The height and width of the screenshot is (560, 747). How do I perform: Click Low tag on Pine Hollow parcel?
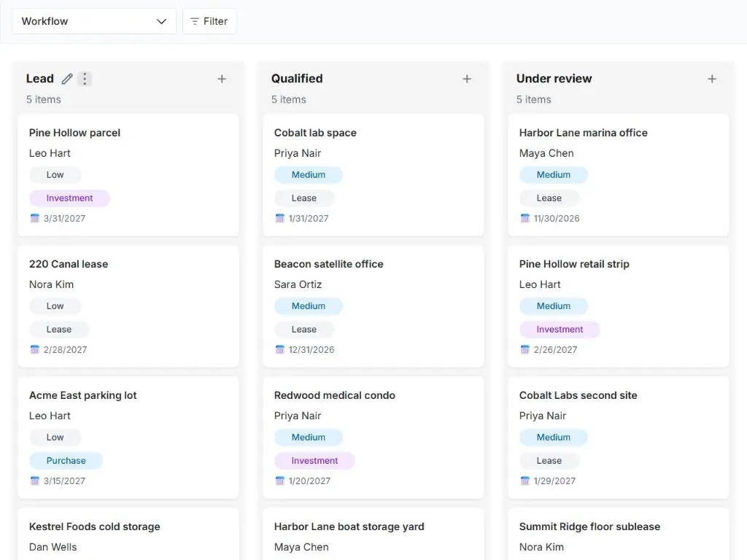click(55, 175)
